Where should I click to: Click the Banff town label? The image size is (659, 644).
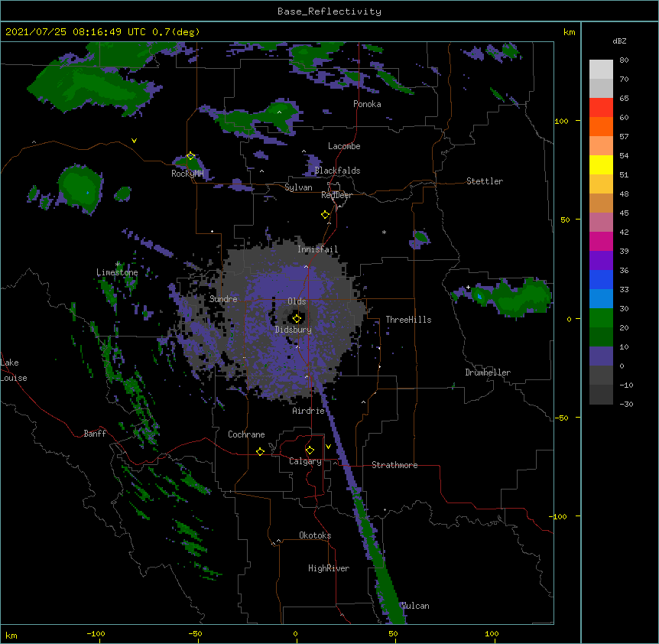(95, 434)
